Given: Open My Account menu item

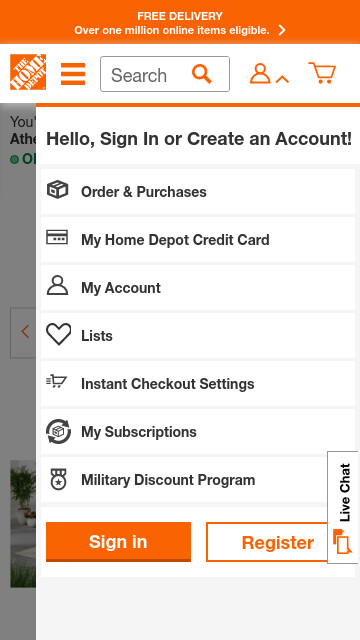Looking at the screenshot, I should [x=198, y=288].
